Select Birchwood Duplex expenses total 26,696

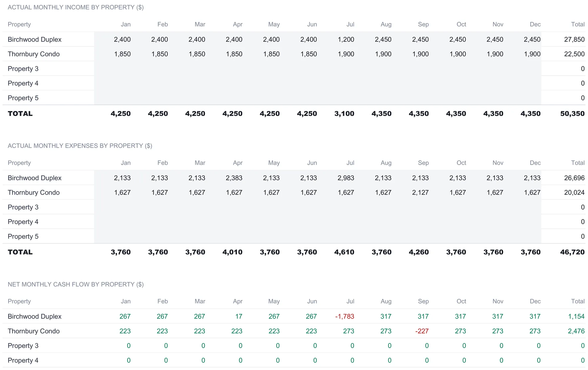(574, 178)
